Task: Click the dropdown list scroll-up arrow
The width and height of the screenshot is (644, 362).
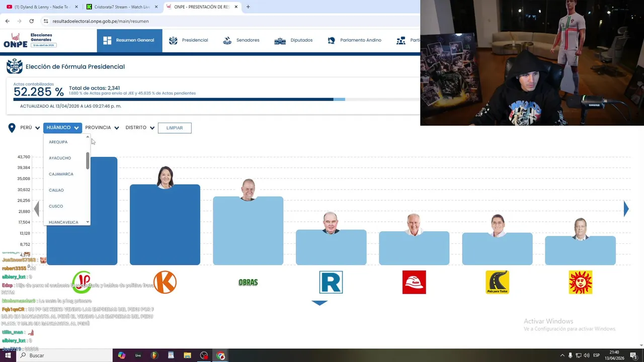Action: [x=88, y=137]
